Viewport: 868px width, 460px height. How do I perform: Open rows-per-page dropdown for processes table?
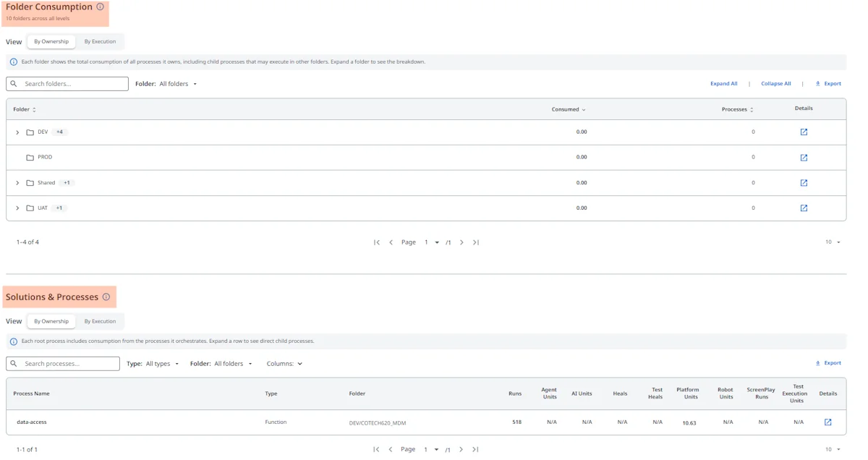(x=833, y=449)
